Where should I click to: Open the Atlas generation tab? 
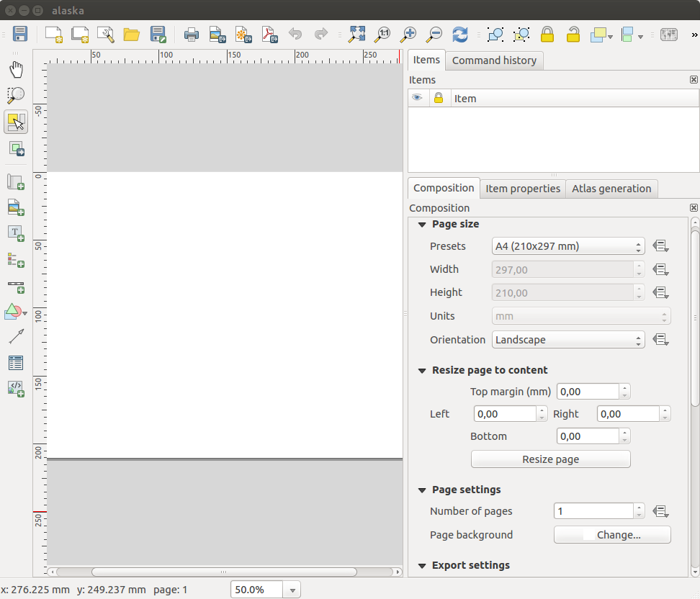tap(611, 189)
